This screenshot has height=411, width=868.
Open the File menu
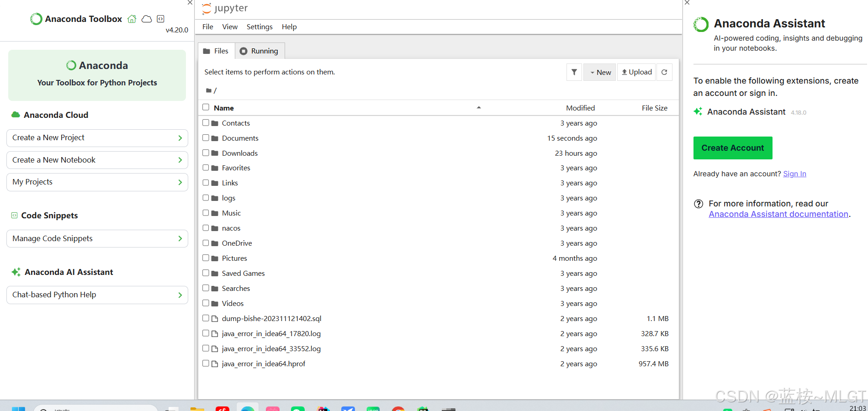coord(208,27)
